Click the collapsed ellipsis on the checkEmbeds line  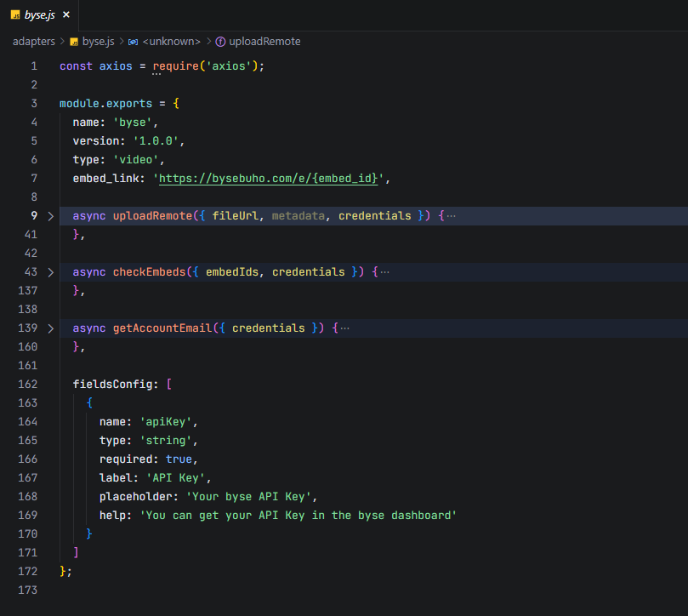tap(384, 272)
